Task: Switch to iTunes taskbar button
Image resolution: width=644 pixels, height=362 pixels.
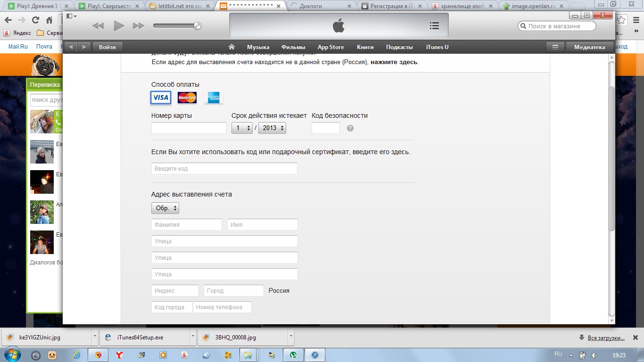Action: [x=315, y=354]
